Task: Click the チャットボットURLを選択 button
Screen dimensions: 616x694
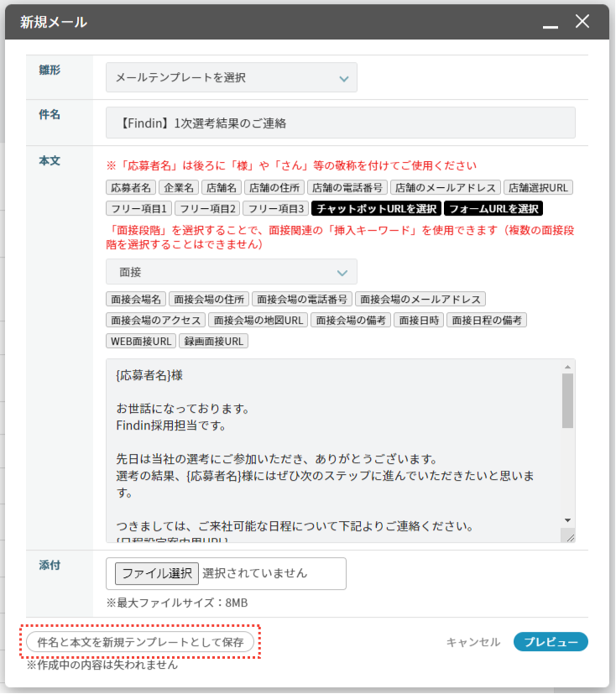Action: pyautogui.click(x=375, y=208)
